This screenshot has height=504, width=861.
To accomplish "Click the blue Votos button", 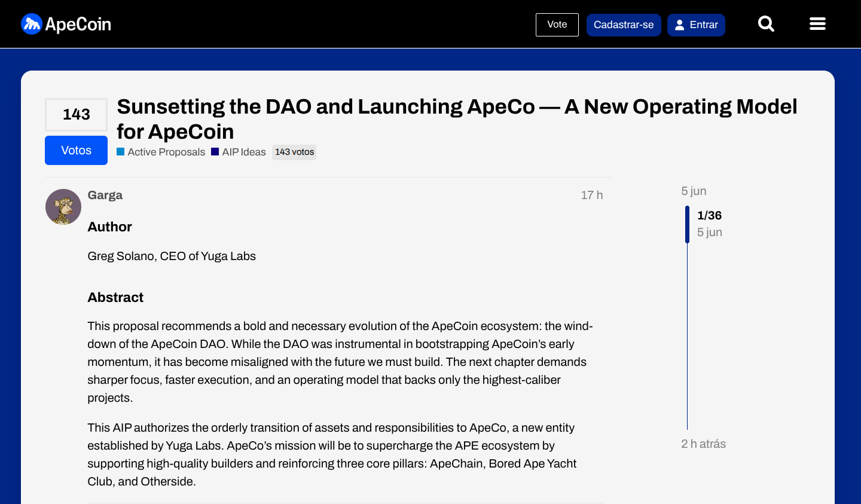I will 76,150.
